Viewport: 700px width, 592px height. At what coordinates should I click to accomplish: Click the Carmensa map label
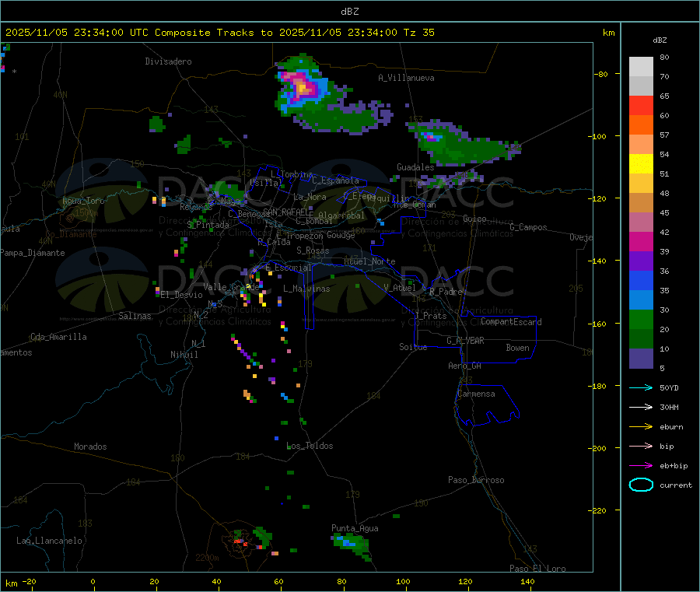click(x=476, y=394)
